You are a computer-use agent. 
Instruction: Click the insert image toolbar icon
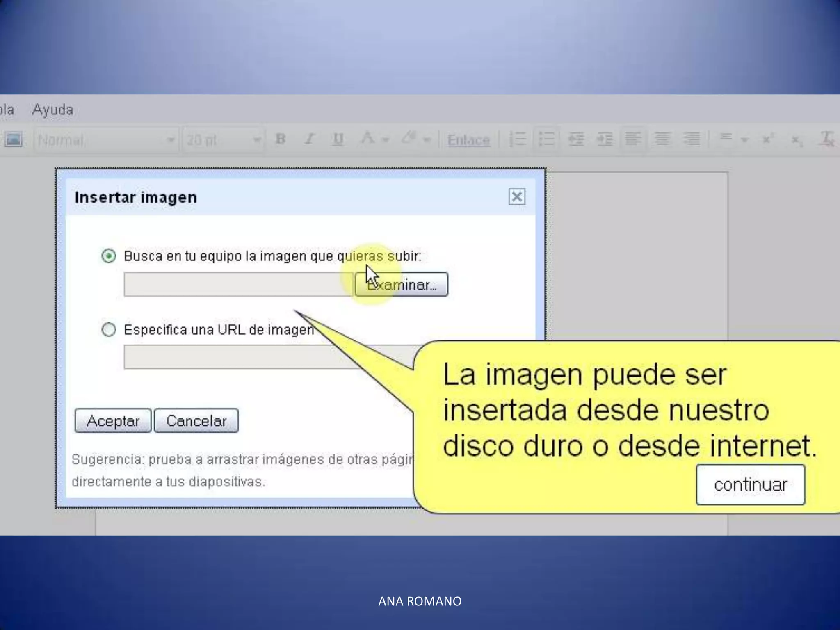point(13,140)
